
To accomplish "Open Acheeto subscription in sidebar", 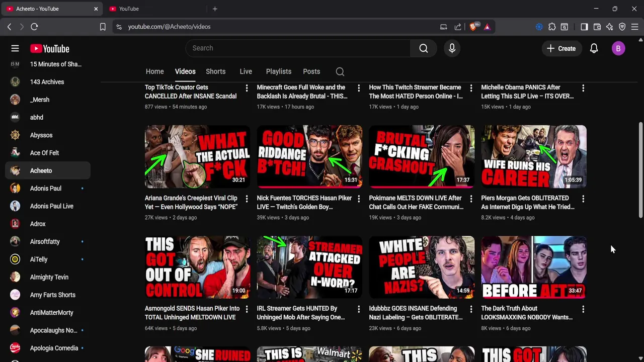I will pos(48,170).
